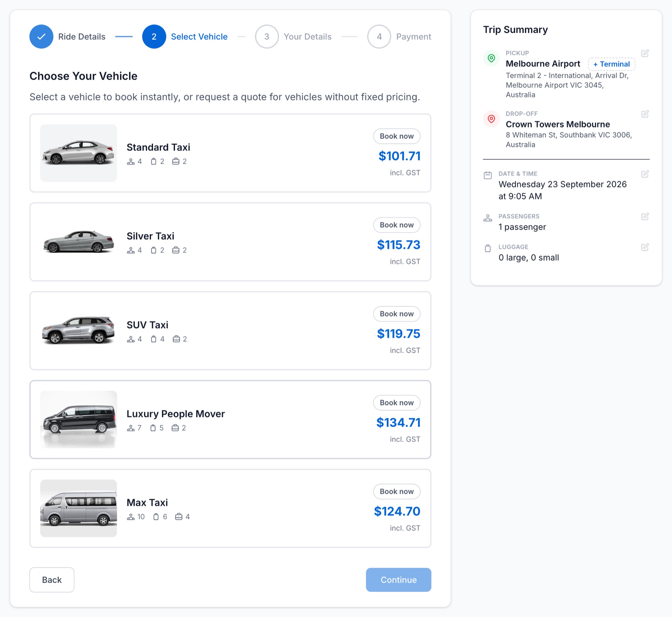The height and width of the screenshot is (617, 672).
Task: Select the Standard Taxi car image
Action: click(79, 153)
